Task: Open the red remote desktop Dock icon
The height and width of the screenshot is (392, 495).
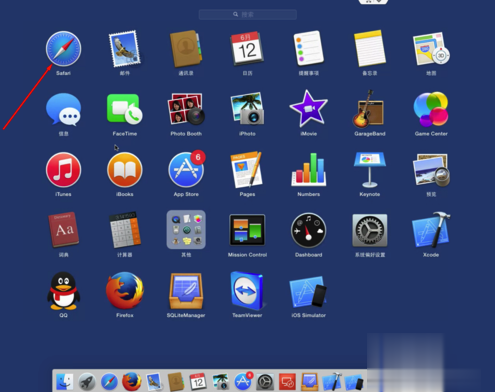Action: [x=287, y=381]
